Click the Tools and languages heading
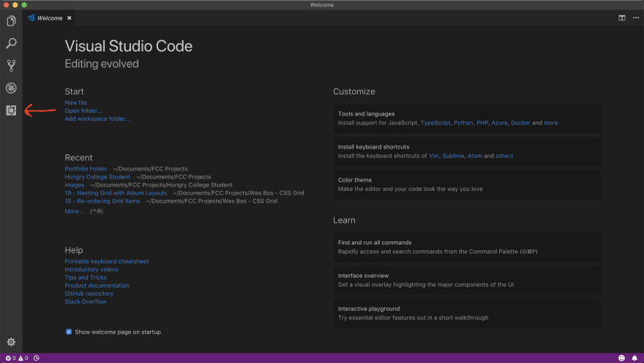This screenshot has width=644, height=363. [x=366, y=113]
